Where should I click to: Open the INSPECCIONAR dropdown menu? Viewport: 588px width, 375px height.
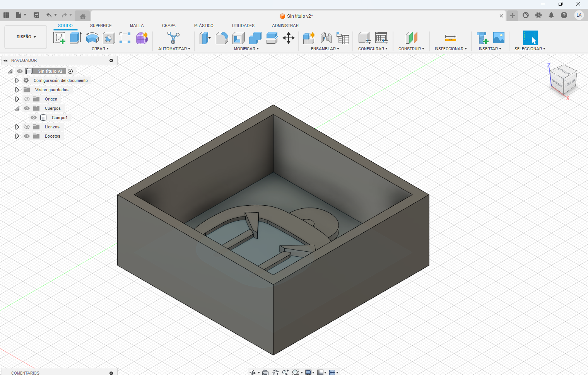pyautogui.click(x=451, y=49)
